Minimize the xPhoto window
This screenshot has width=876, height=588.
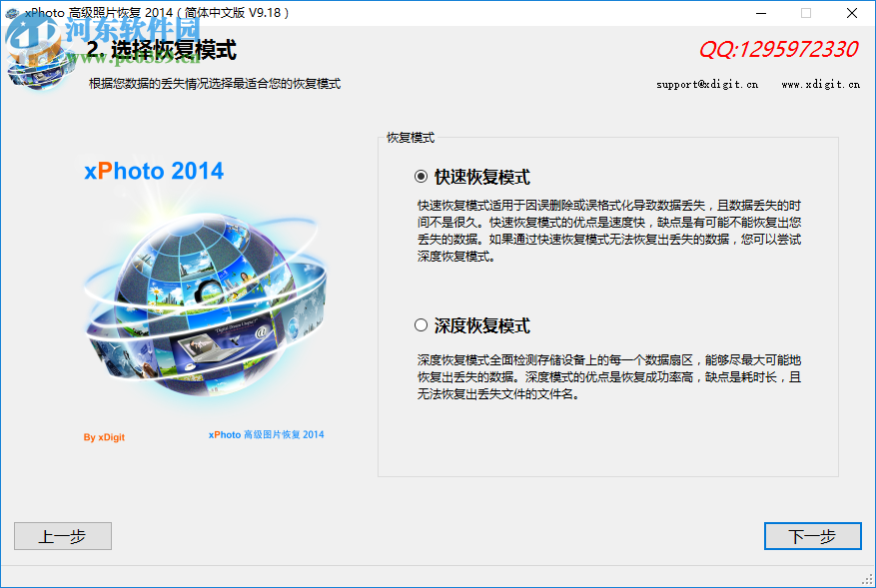tap(761, 13)
